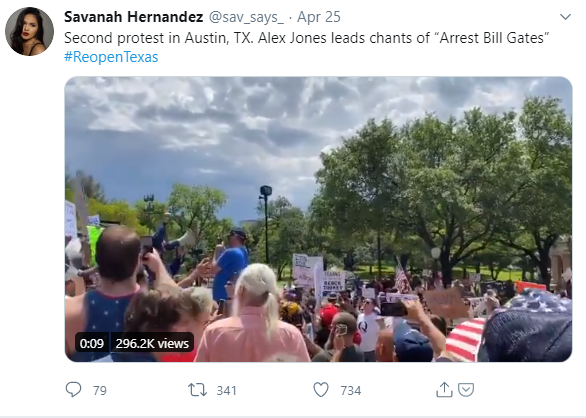Image resolution: width=586 pixels, height=418 pixels.
Task: Open Savanah Hernandez's profile picture
Action: tap(29, 31)
